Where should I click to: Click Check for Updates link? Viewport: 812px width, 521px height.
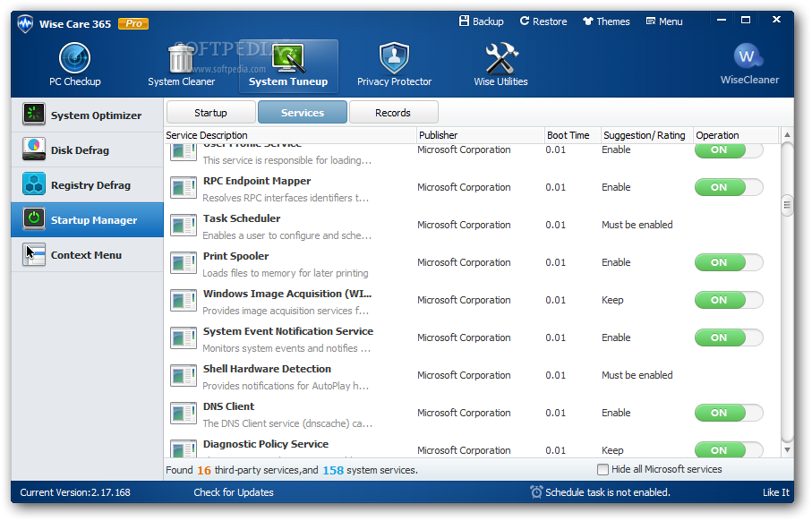click(234, 492)
